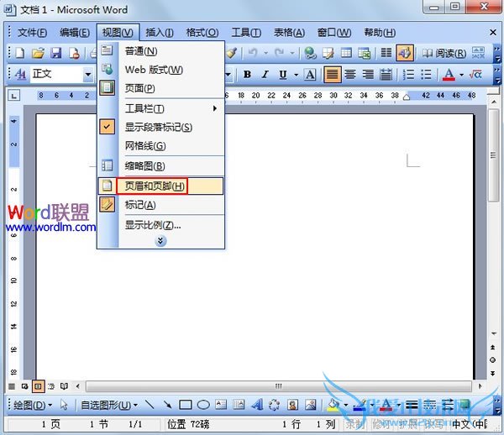Select the Arrow drawing tool
The height and width of the screenshot is (435, 504).
[x=167, y=405]
